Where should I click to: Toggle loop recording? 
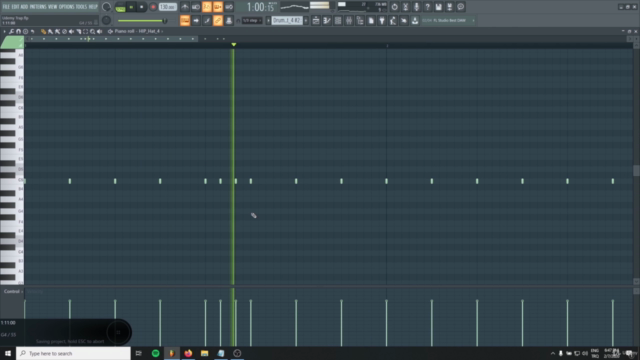229,7
